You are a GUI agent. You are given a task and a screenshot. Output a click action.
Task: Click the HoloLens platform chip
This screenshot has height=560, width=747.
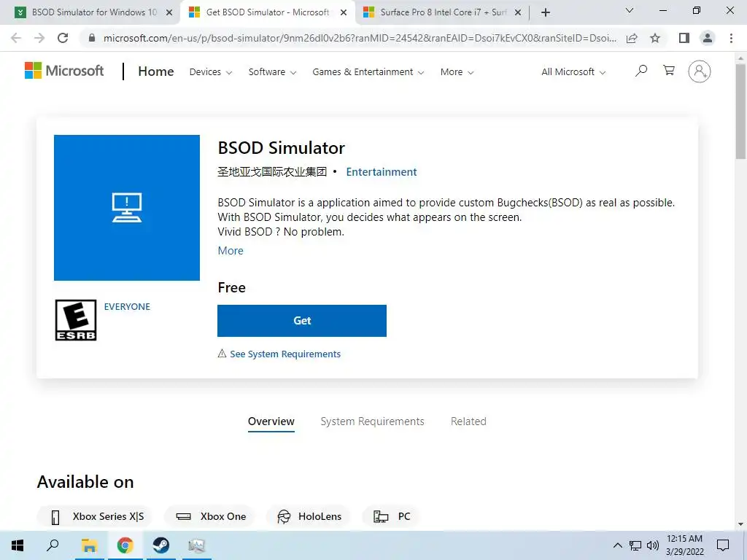click(x=309, y=516)
